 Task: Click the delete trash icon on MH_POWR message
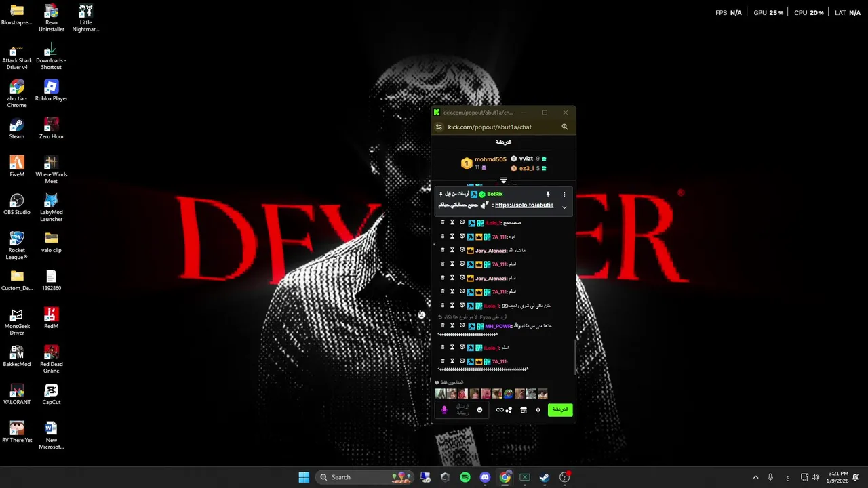443,326
